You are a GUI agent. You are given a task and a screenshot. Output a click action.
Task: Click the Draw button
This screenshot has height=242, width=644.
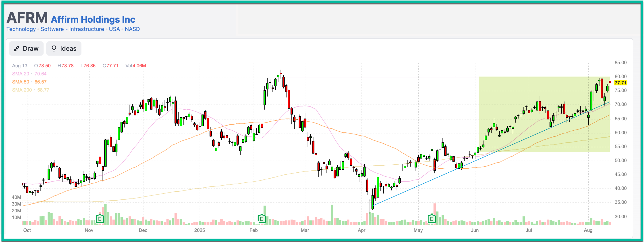tap(26, 49)
